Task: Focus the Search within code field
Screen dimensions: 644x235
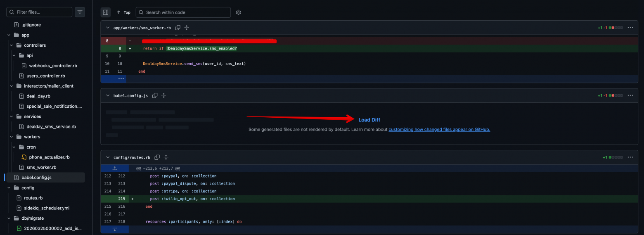Action: (x=183, y=12)
